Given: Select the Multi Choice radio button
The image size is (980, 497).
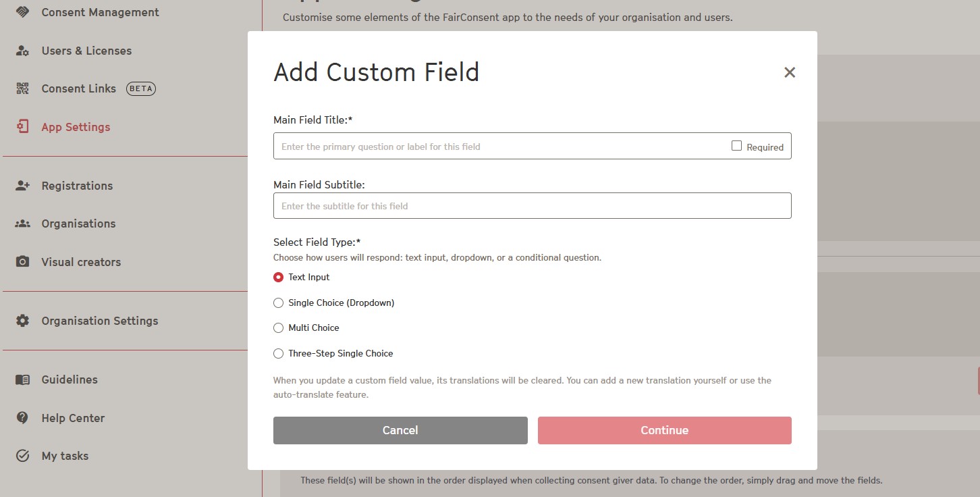Looking at the screenshot, I should [x=278, y=328].
